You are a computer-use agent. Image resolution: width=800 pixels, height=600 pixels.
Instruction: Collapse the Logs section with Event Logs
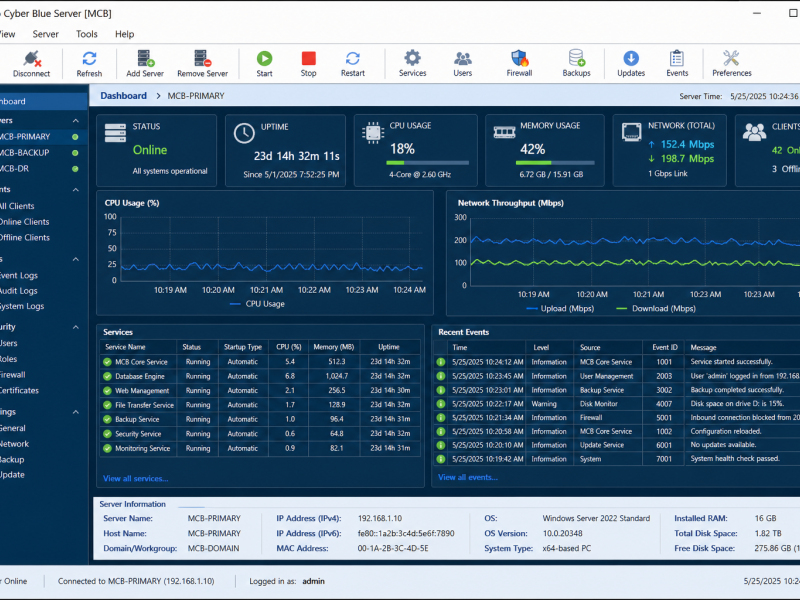76,259
